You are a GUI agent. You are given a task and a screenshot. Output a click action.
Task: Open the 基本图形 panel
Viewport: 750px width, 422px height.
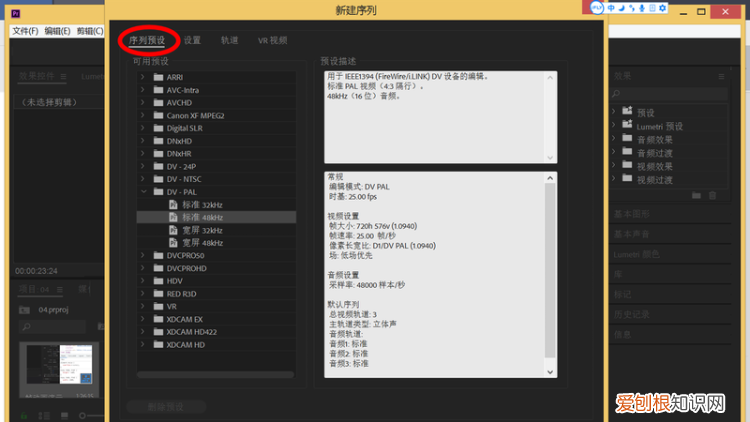pos(632,214)
